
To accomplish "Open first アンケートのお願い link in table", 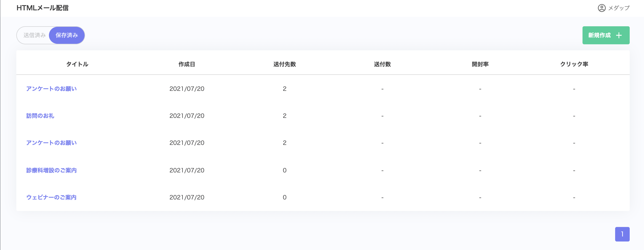I will 51,89.
